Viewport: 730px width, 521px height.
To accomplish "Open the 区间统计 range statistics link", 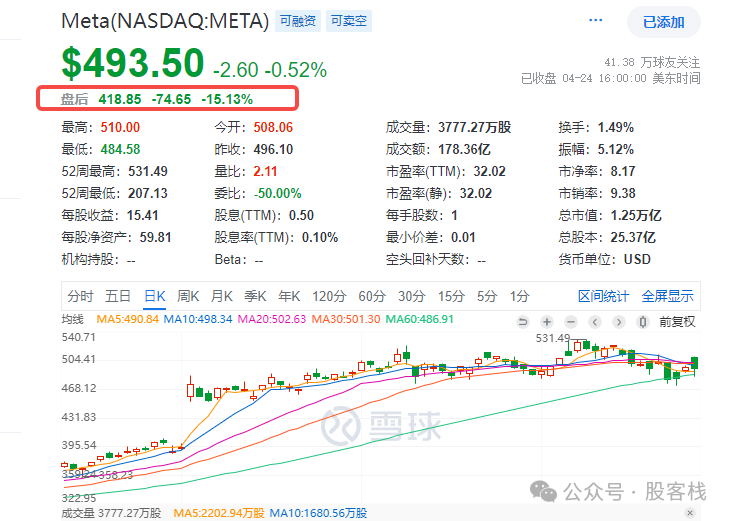I will click(x=603, y=296).
